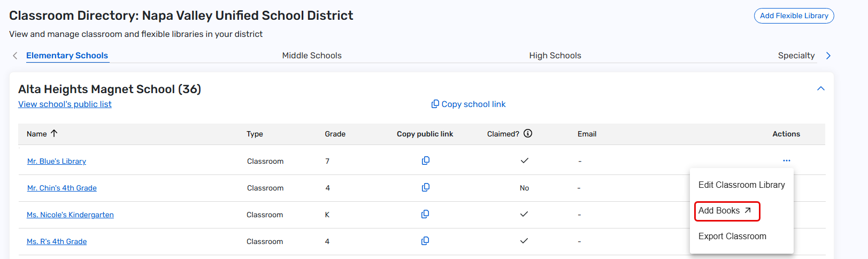Viewport: 868px width, 259px height.
Task: Switch to Specialty tab
Action: (x=796, y=55)
